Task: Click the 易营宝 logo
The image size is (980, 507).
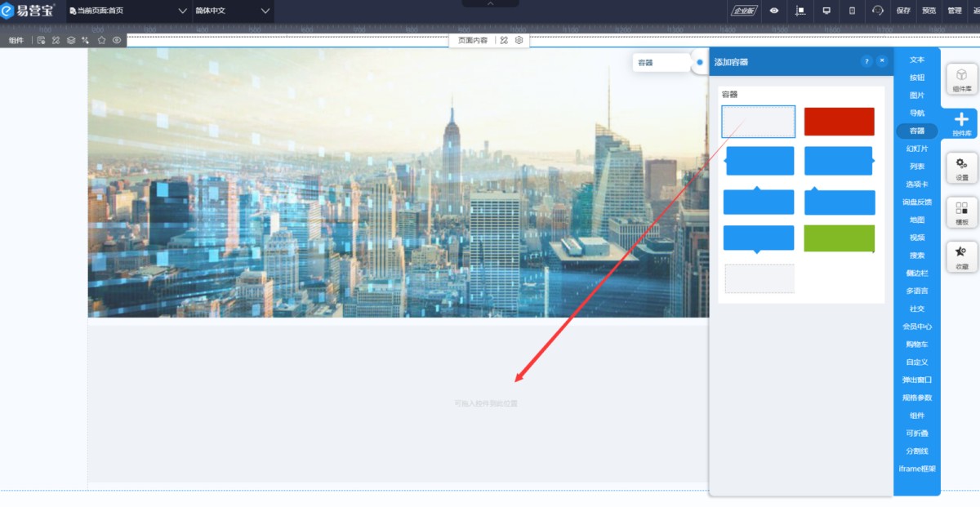Action: point(28,11)
